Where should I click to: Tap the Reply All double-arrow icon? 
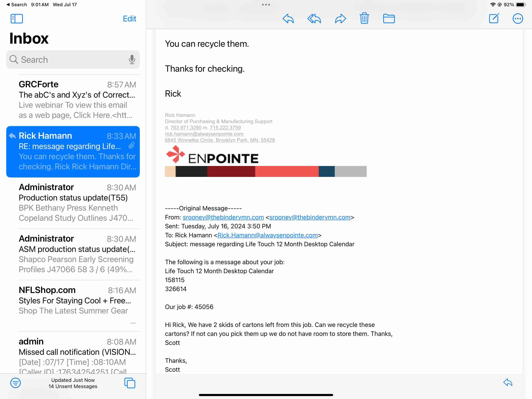click(314, 19)
